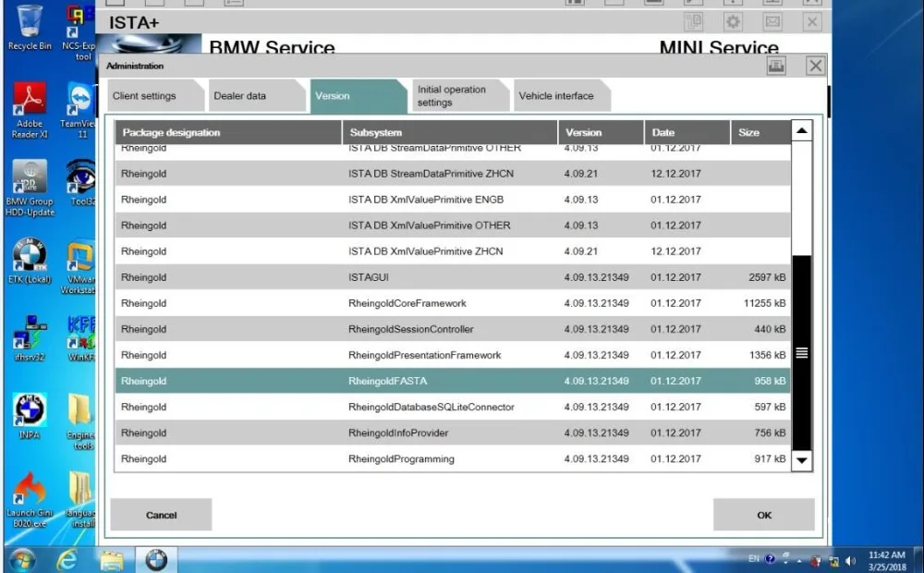Select ISTA DB XmlValuePrimitive ENGB row
The image size is (924, 573).
(x=453, y=200)
